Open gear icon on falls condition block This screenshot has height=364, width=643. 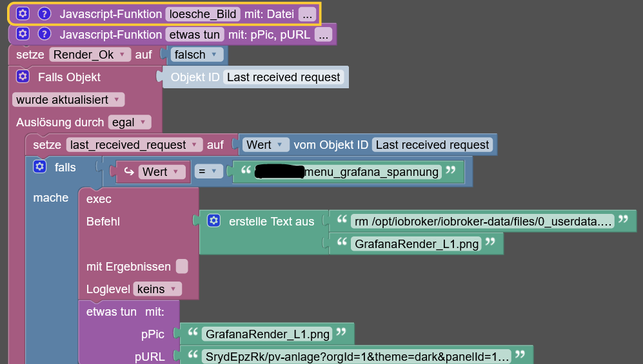click(40, 167)
